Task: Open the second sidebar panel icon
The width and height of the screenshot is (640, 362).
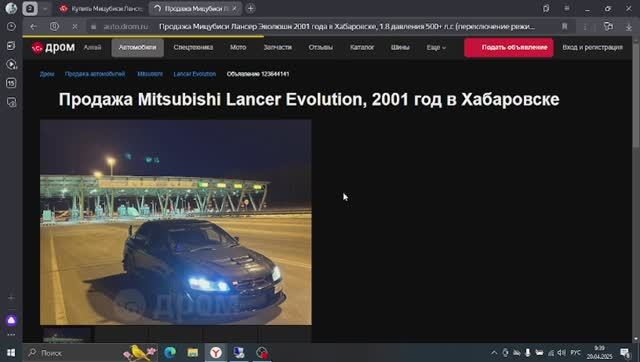Action: click(11, 46)
